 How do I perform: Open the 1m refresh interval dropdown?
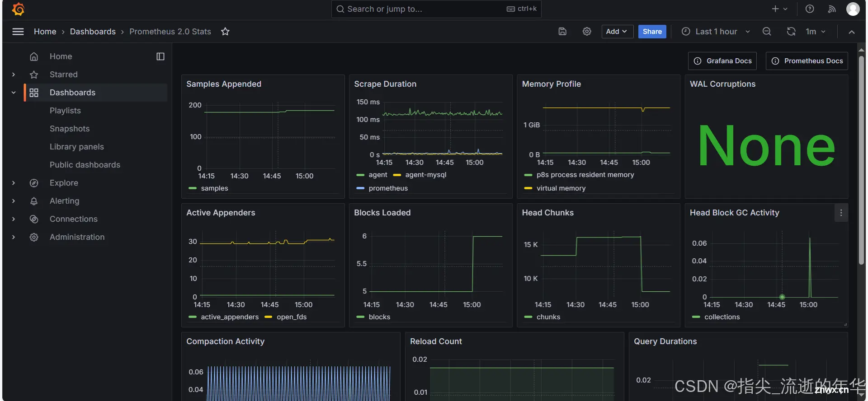pyautogui.click(x=816, y=32)
